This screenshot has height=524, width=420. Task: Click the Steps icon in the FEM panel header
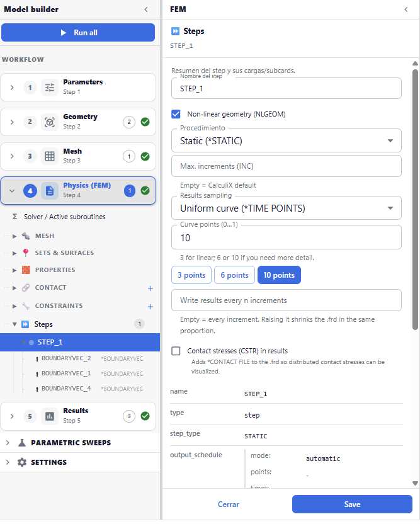pos(175,31)
